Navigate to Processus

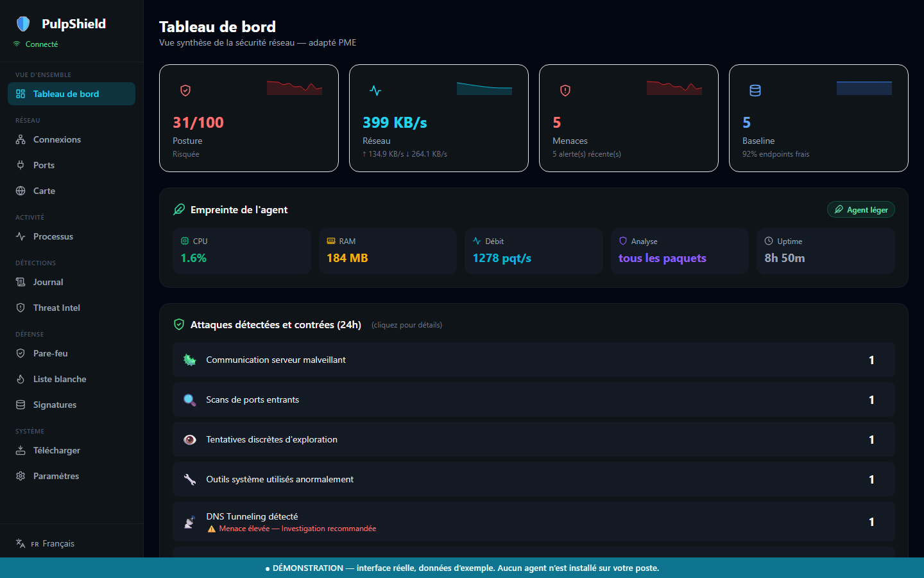[71, 236]
